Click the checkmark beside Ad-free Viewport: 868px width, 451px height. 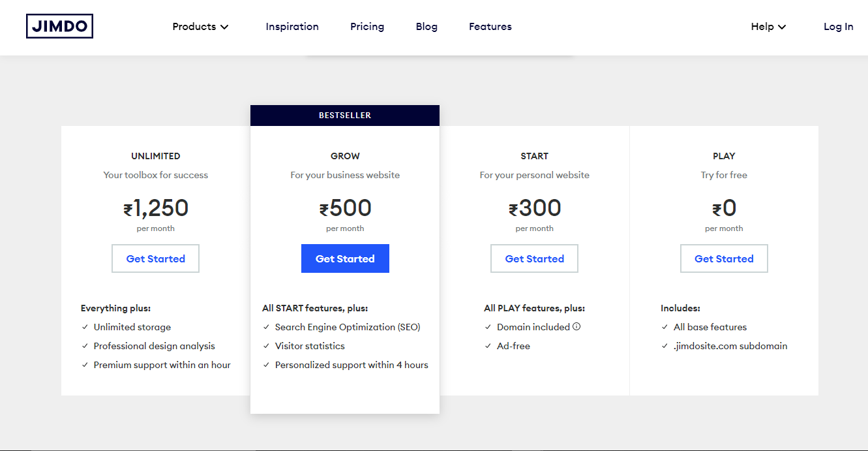point(488,346)
